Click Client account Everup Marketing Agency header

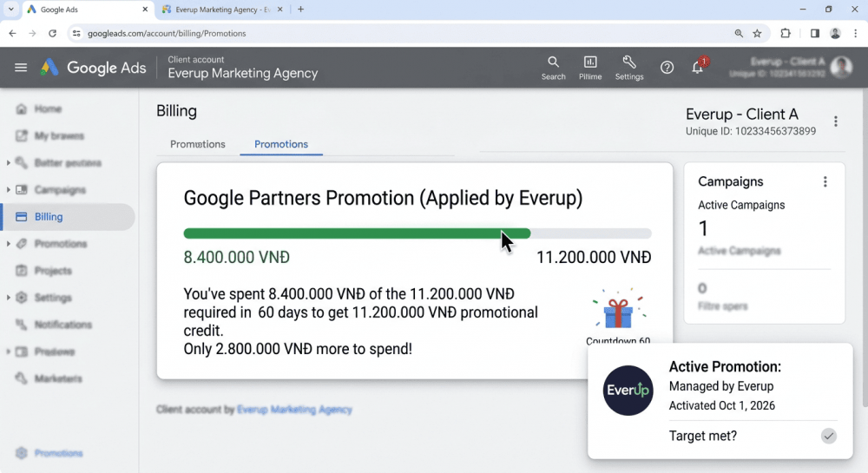click(x=242, y=68)
